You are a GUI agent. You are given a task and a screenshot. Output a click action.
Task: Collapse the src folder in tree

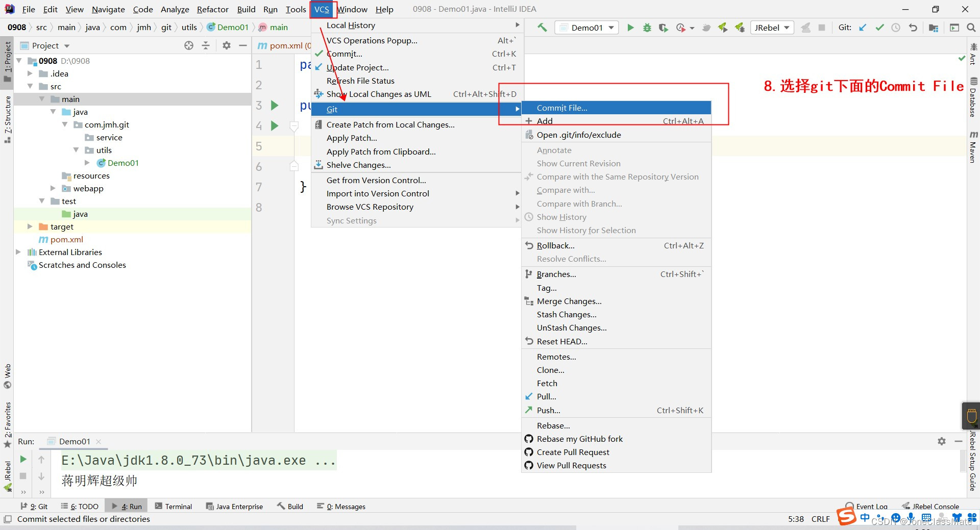(30, 86)
